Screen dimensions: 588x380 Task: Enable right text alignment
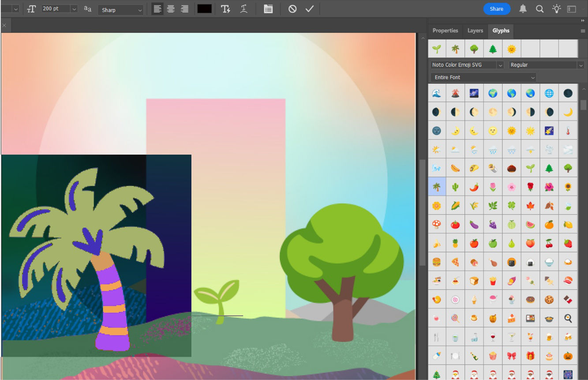(x=184, y=8)
